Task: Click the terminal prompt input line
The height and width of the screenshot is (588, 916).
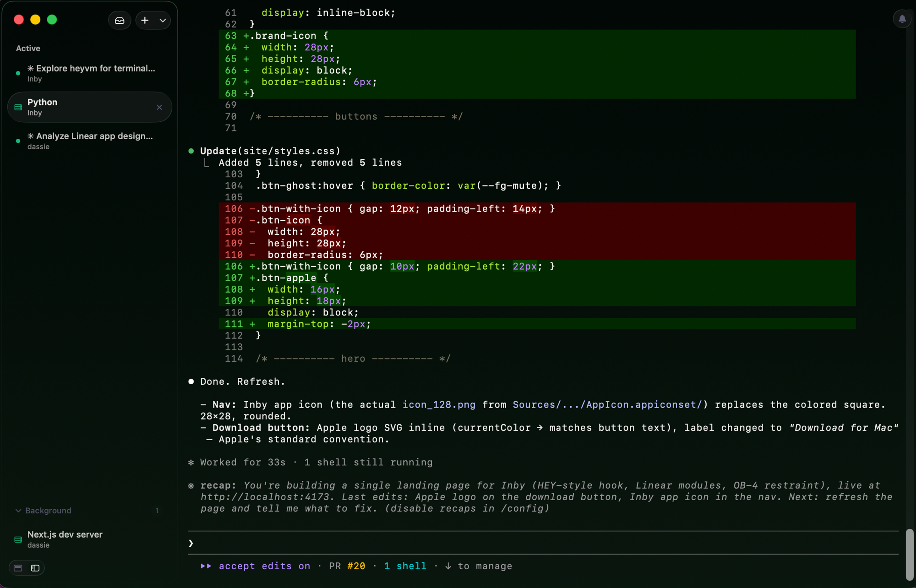Action: pos(543,543)
